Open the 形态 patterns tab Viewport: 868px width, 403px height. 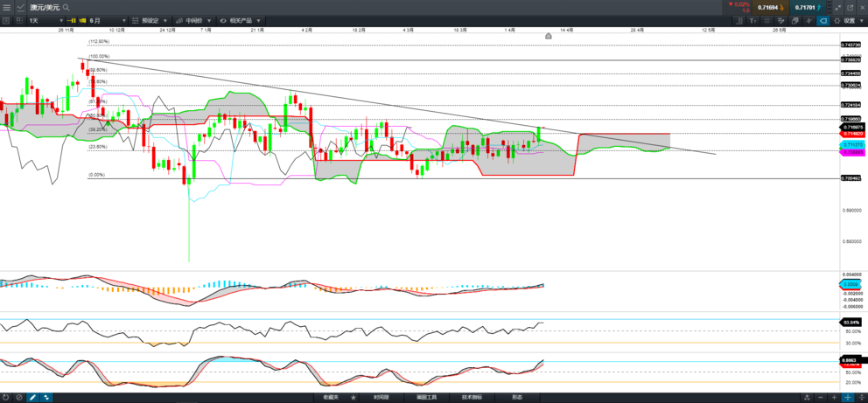coord(516,397)
